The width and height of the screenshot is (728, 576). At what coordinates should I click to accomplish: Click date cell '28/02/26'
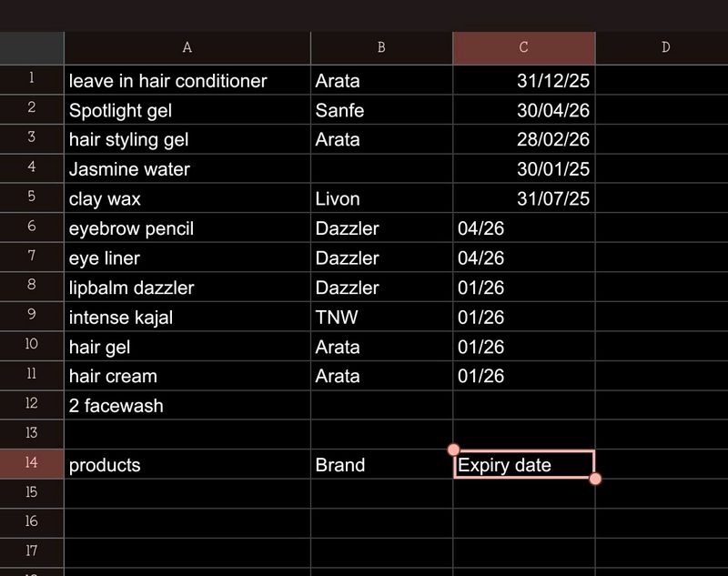coord(524,139)
